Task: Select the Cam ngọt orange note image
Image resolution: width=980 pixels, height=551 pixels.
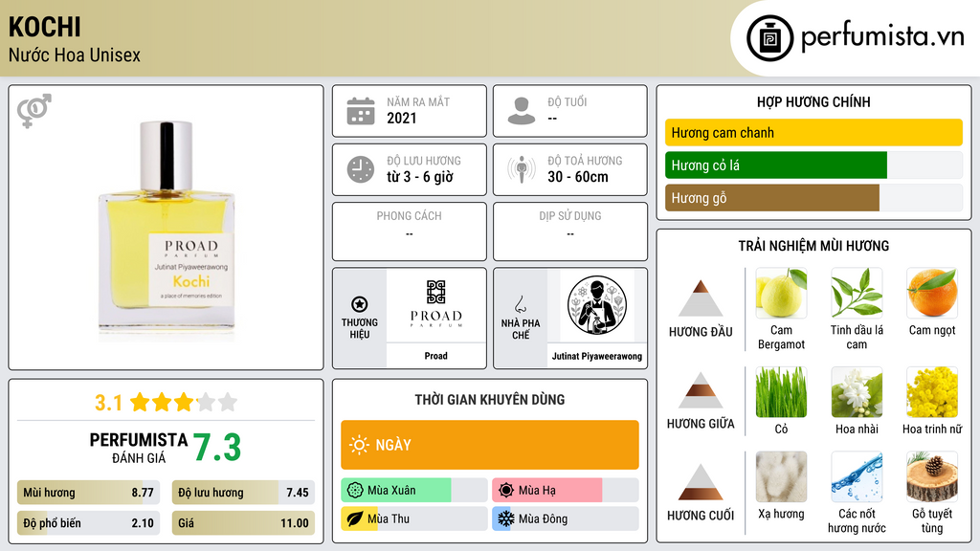Action: [x=932, y=293]
